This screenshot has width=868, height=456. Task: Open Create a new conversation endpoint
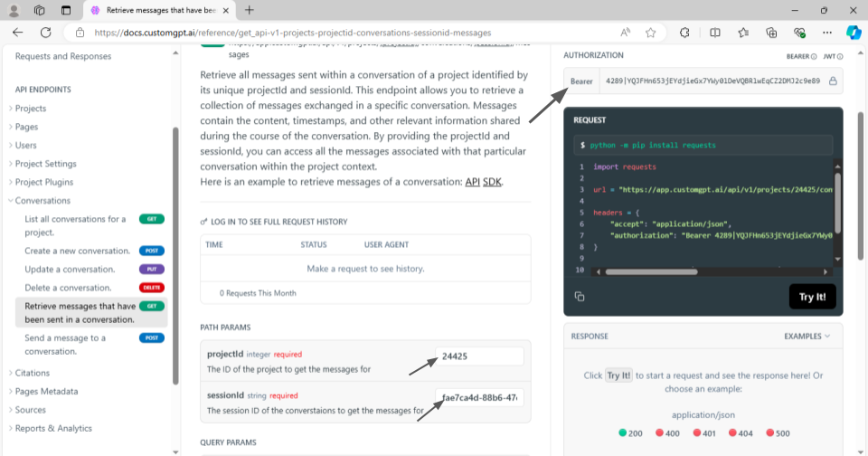click(x=93, y=251)
